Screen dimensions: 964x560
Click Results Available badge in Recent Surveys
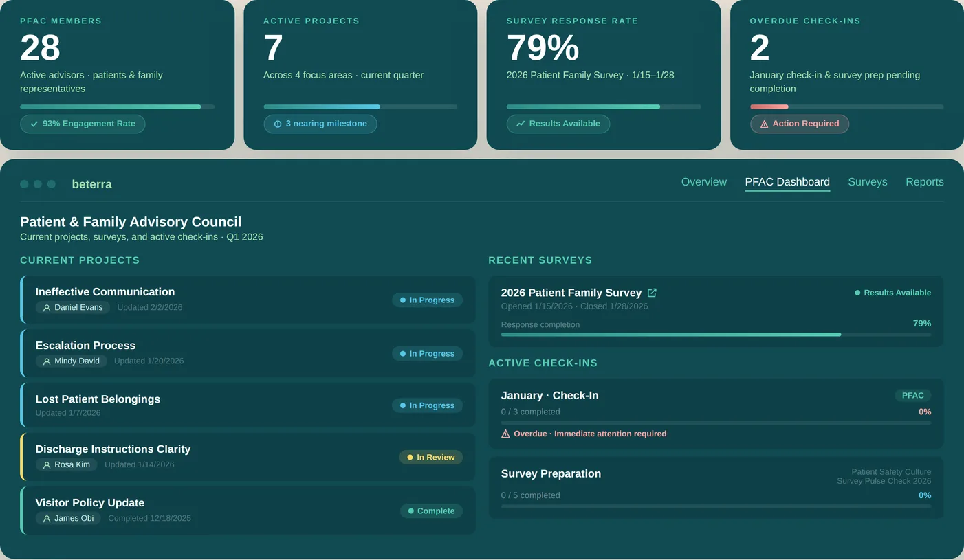point(893,292)
